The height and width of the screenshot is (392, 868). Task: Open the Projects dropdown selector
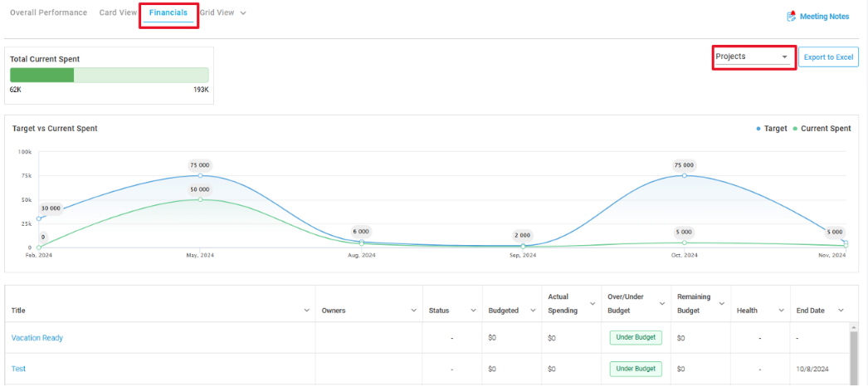click(x=753, y=56)
